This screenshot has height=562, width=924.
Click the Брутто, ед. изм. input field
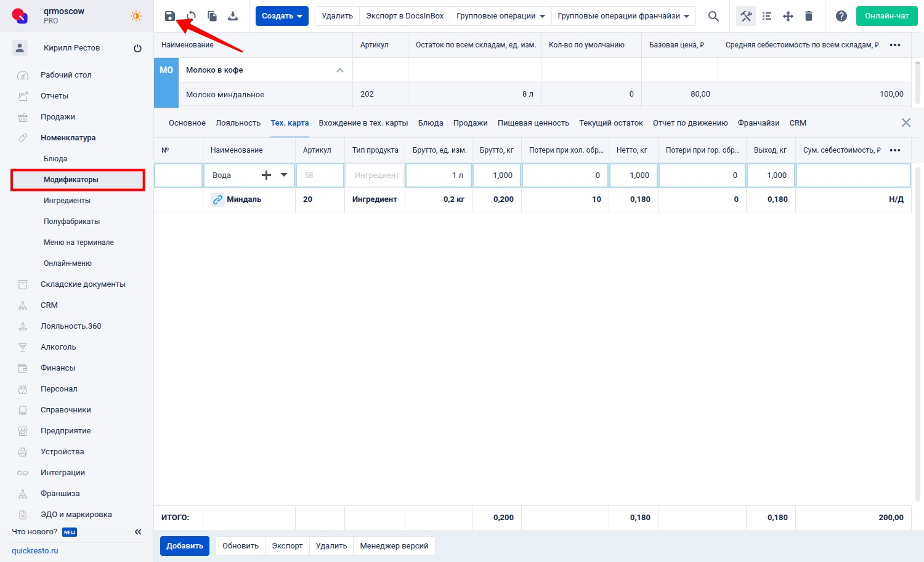click(439, 175)
